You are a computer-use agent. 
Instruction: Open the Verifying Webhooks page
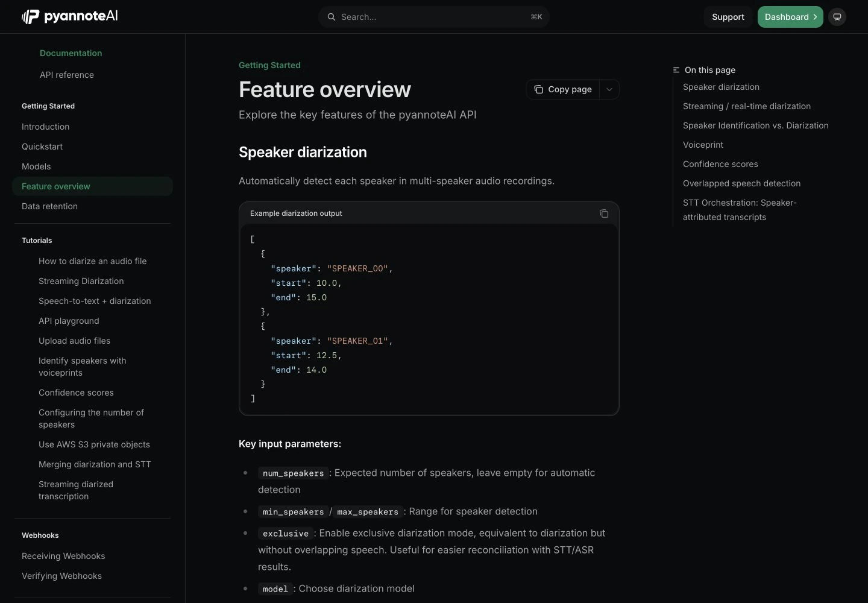(61, 576)
